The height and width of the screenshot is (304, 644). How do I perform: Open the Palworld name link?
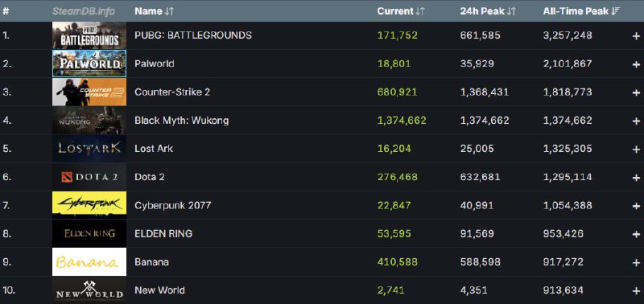155,64
